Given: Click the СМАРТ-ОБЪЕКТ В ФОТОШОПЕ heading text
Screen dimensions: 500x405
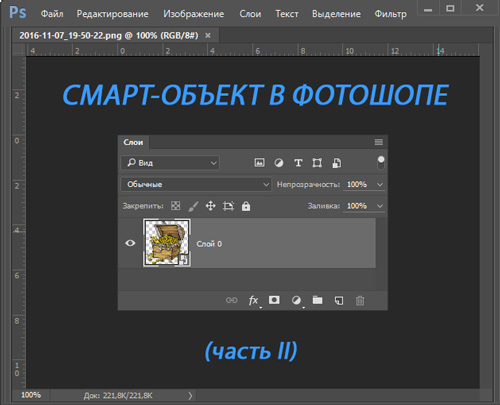Looking at the screenshot, I should pyautogui.click(x=255, y=95).
